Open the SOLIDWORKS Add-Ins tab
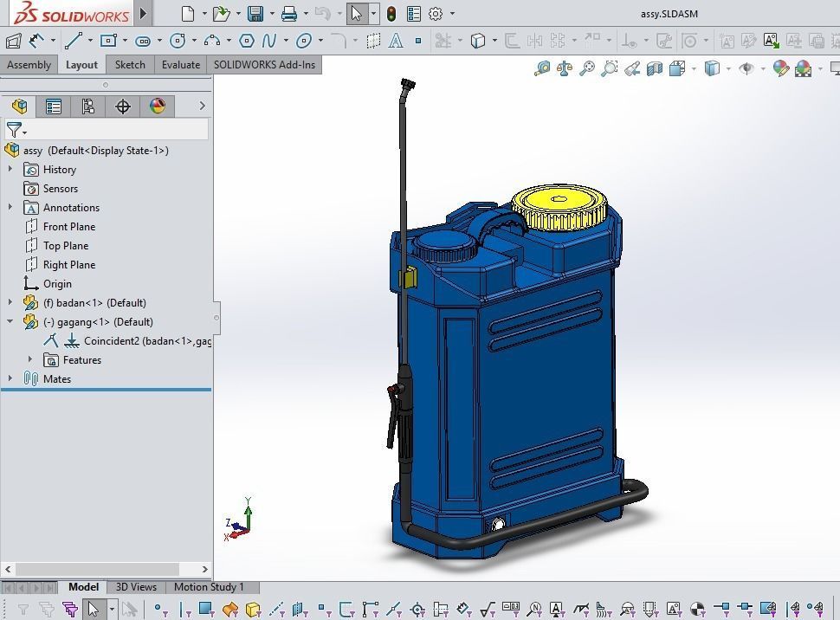Viewport: 840px width, 620px height. tap(264, 65)
